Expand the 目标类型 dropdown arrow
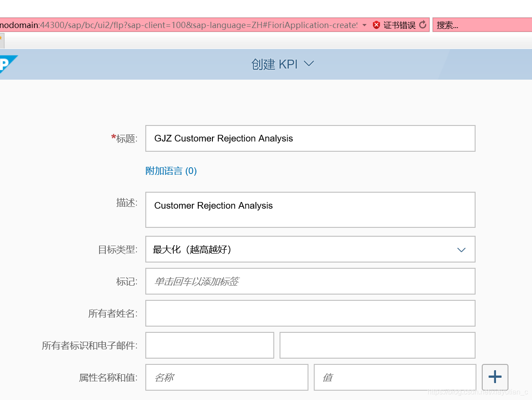532x400 pixels. (461, 250)
